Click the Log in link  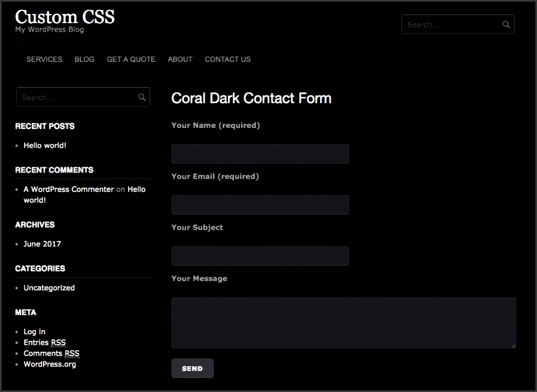coord(34,331)
